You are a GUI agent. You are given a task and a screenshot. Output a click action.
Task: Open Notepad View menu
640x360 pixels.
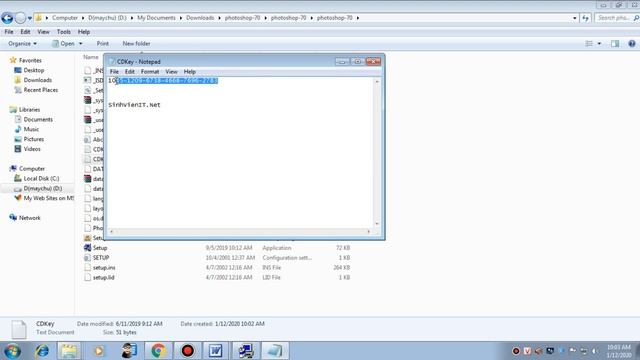171,71
